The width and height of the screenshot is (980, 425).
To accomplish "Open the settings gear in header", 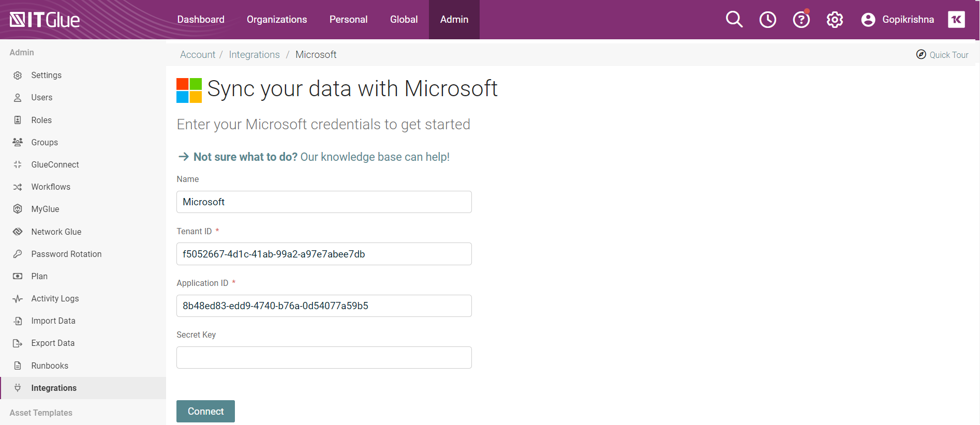I will tap(835, 20).
